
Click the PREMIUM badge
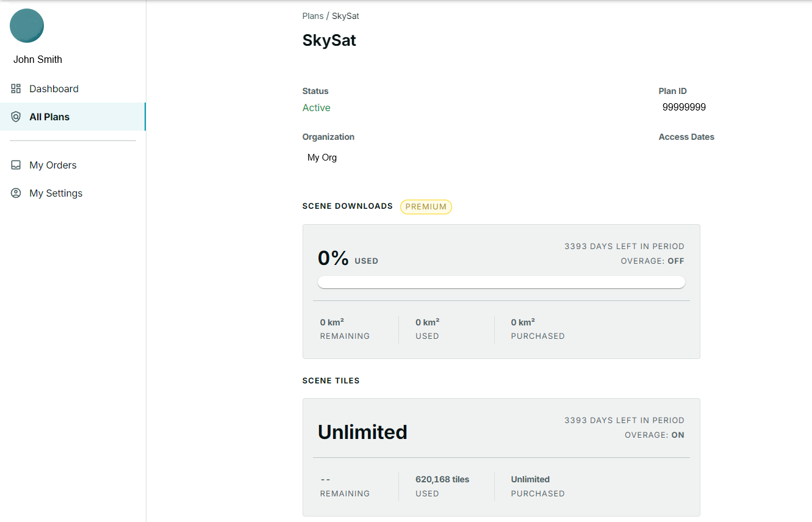426,207
